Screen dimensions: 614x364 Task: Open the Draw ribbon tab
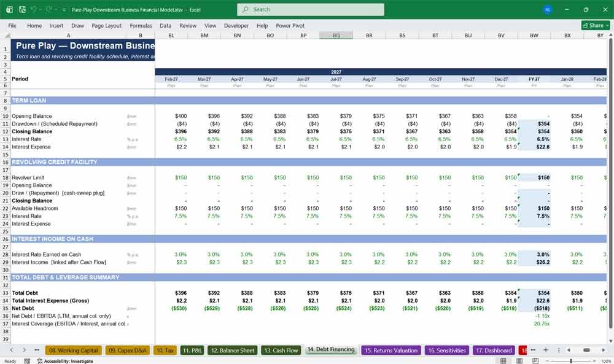[77, 25]
